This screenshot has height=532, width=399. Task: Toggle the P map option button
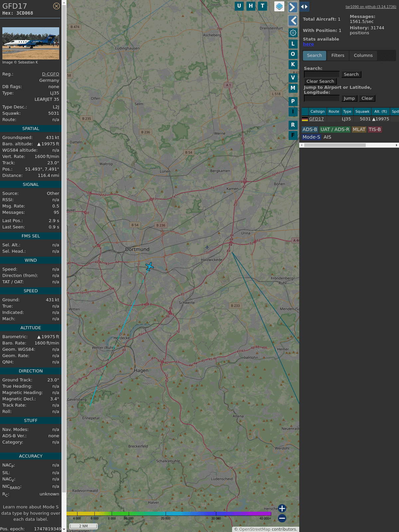pyautogui.click(x=293, y=101)
